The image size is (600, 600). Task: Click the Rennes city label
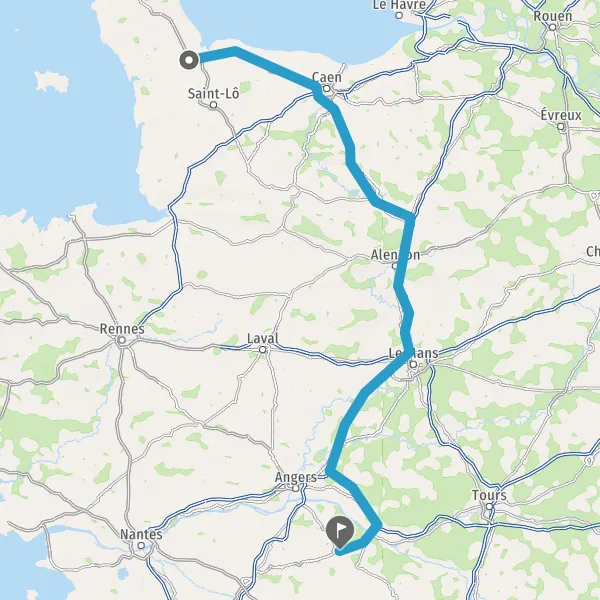click(x=122, y=329)
